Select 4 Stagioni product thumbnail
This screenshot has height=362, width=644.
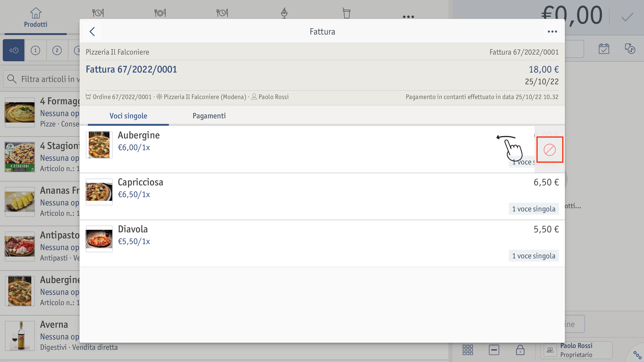click(x=20, y=157)
